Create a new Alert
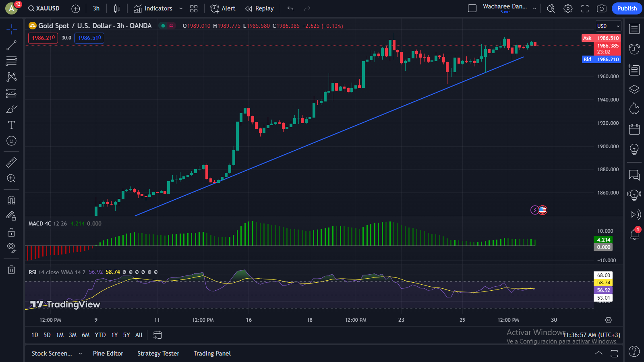 pyautogui.click(x=223, y=8)
